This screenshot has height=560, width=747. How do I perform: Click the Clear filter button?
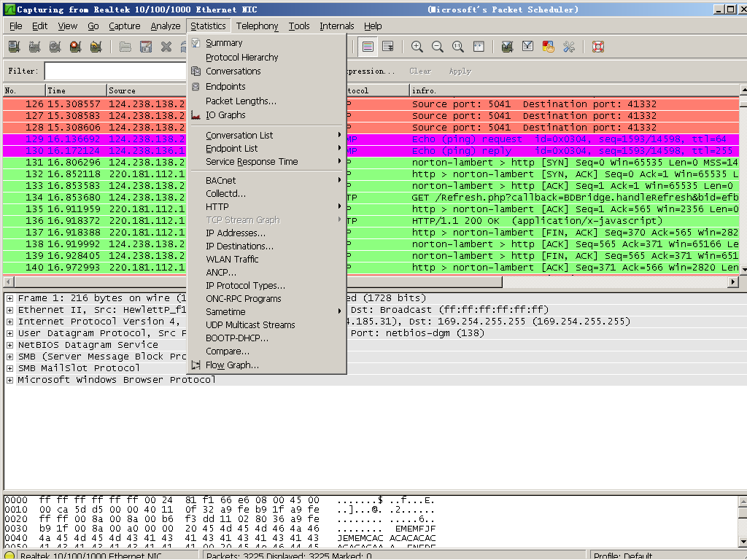(420, 71)
